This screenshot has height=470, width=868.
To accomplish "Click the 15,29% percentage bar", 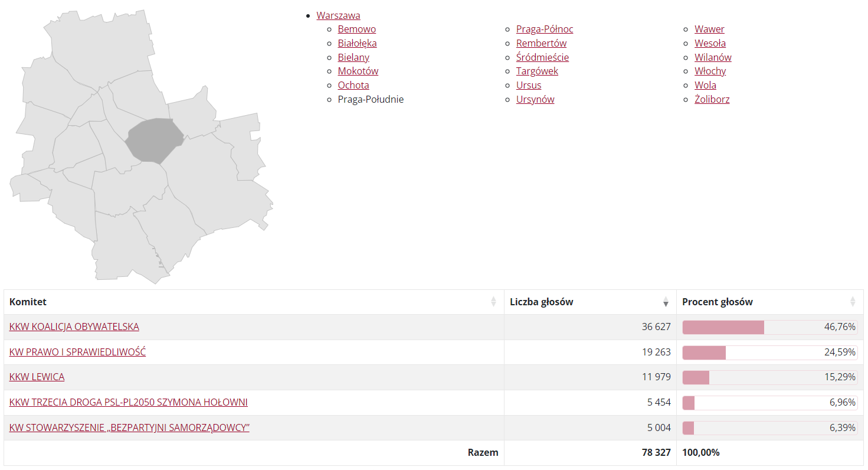I will (x=769, y=377).
